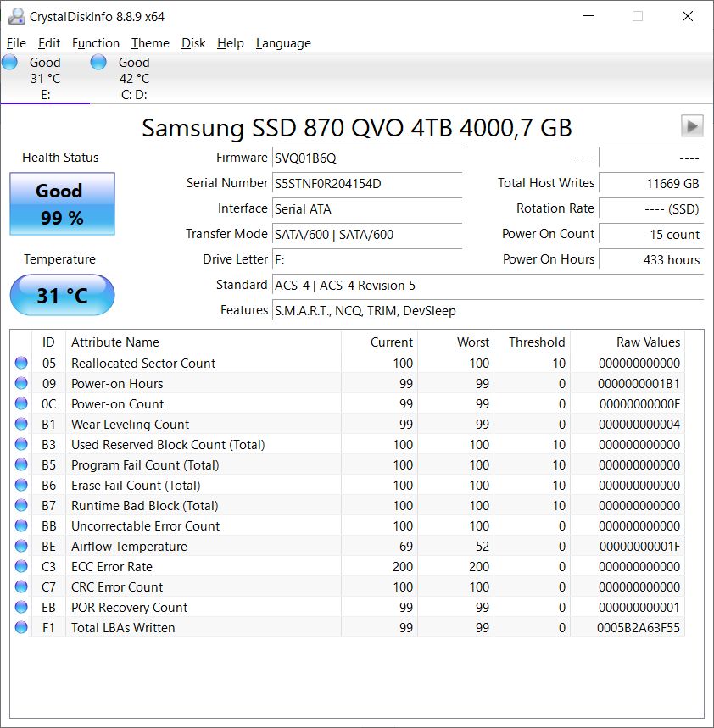Click the status icon for ECC Error Rate

point(21,566)
